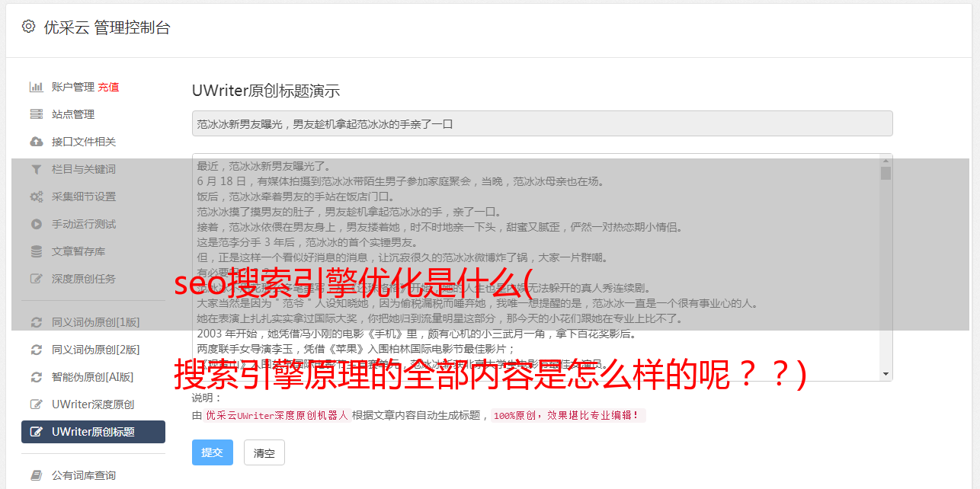Open the 文章暂存库 database icon
Image resolution: width=980 pixels, height=489 pixels.
(x=36, y=251)
